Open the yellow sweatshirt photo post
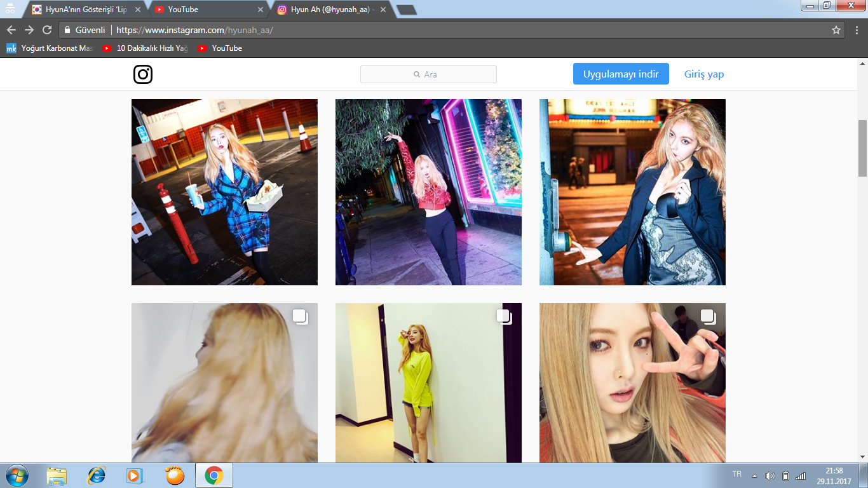868x488 pixels. [x=428, y=383]
